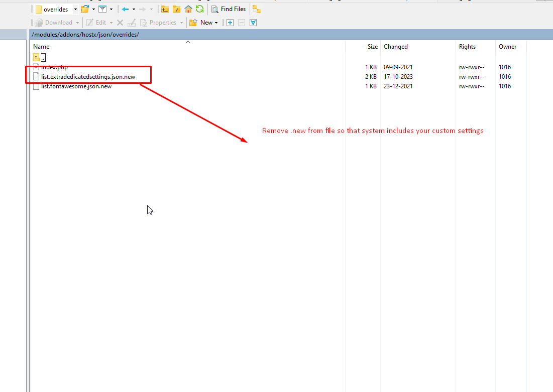Select list.extradedicatedsettings.json.new file

click(88, 77)
